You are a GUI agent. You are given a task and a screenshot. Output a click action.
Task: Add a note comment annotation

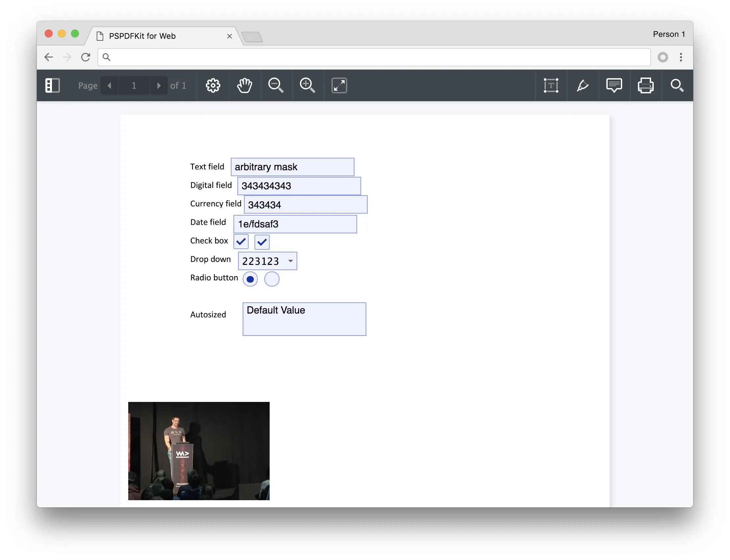click(x=614, y=86)
